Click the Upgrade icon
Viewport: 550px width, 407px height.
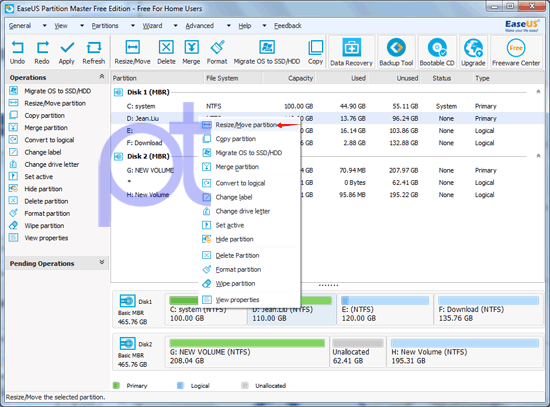(473, 52)
